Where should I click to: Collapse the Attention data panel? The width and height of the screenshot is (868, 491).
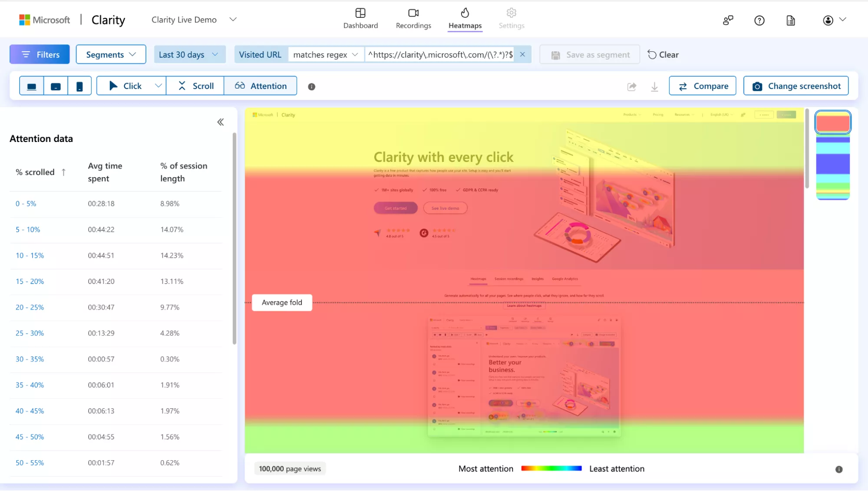pyautogui.click(x=221, y=122)
